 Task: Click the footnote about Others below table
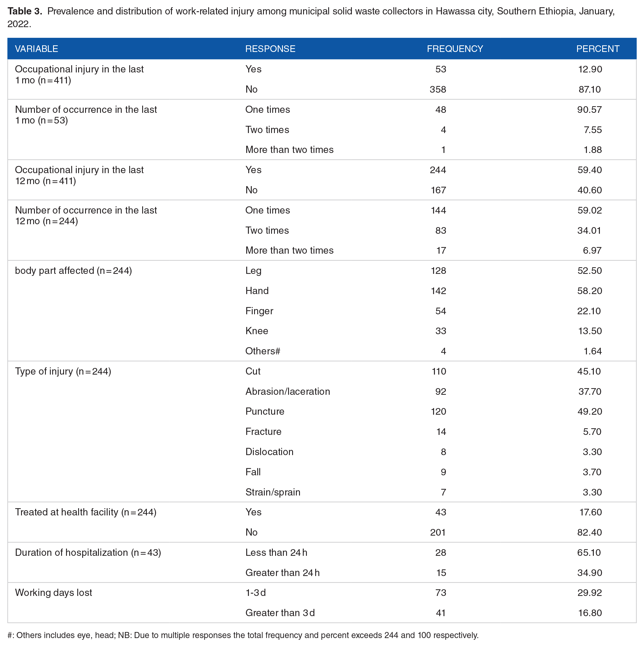(x=243, y=635)
